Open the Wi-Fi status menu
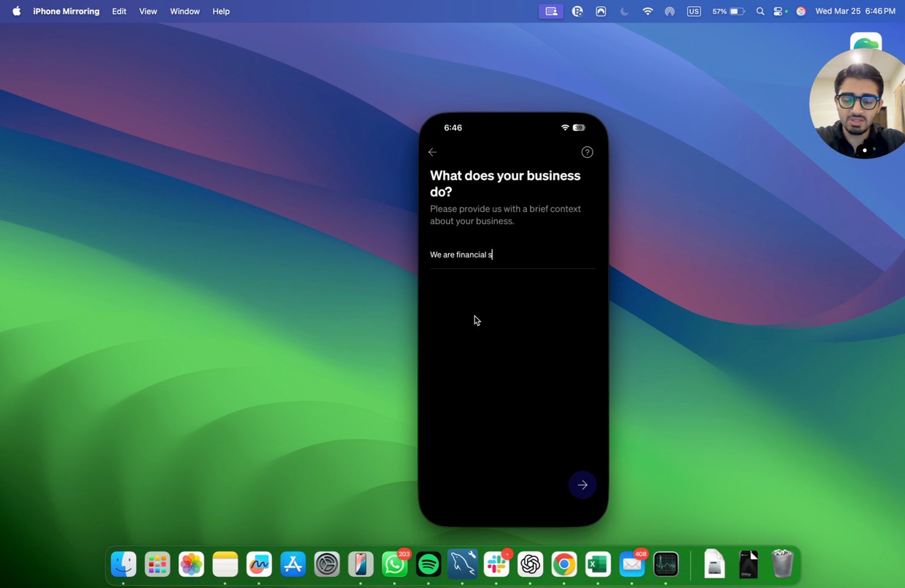 click(647, 11)
